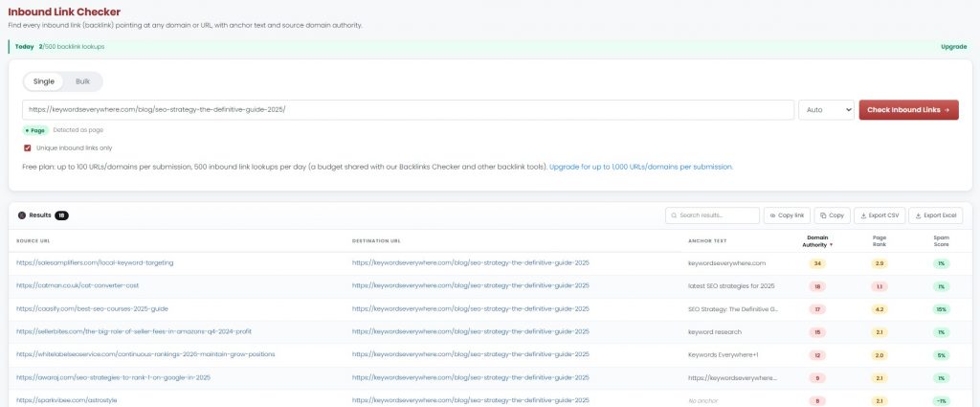Click anchor text 'keyword research'
The height and width of the screenshot is (407, 980).
[714, 331]
